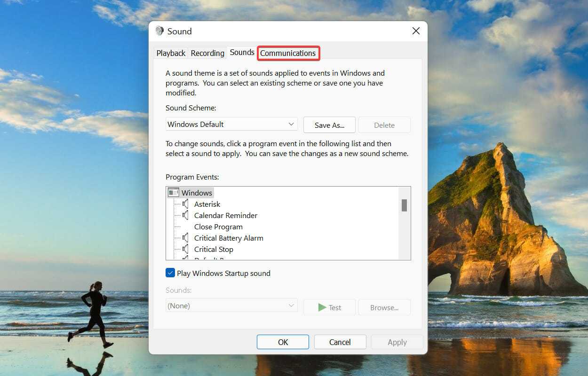
Task: Click the speaker icon beside Calendar Reminder
Action: 186,215
